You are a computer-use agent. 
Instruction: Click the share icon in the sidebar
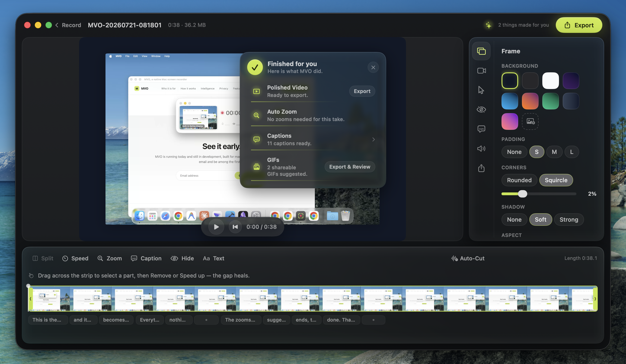[481, 168]
